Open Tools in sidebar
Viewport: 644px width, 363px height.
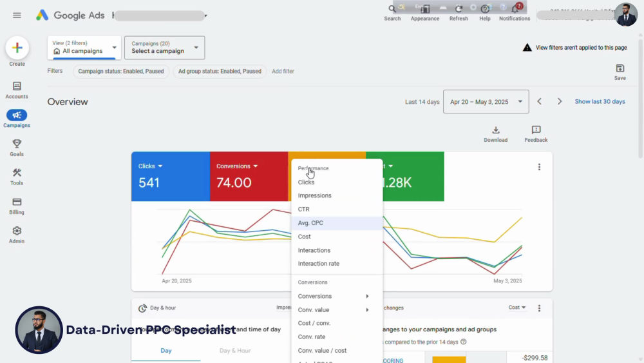point(17,177)
